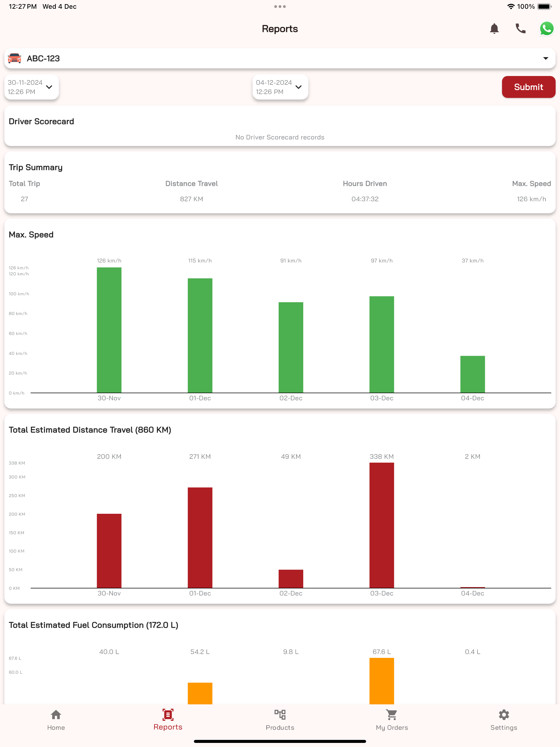Open end date 04-12-2024 picker chevron
Screen dimensions: 560x747
pyautogui.click(x=298, y=87)
